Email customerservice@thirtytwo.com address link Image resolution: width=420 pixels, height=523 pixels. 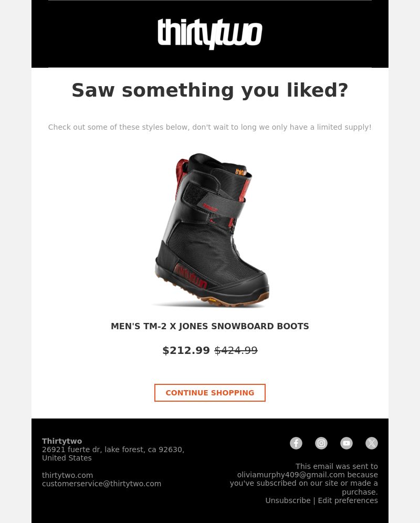101,484
